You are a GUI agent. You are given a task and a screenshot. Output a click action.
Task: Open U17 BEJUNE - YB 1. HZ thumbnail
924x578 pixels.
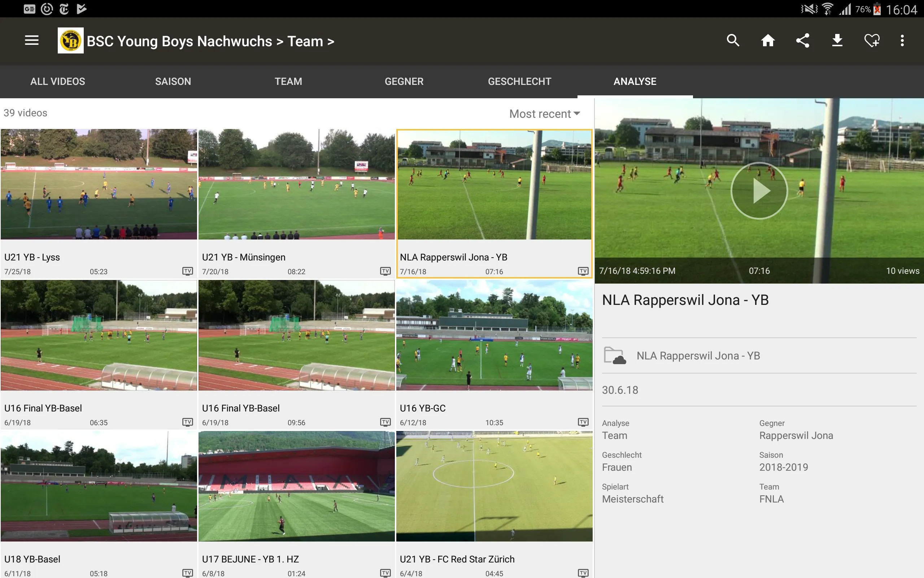(297, 486)
